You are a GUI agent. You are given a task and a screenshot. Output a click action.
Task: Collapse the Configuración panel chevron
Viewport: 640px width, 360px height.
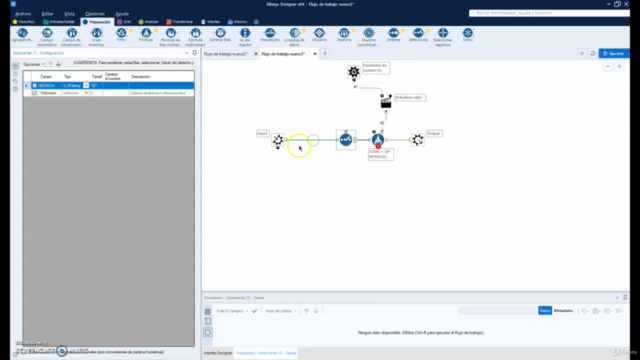187,53
